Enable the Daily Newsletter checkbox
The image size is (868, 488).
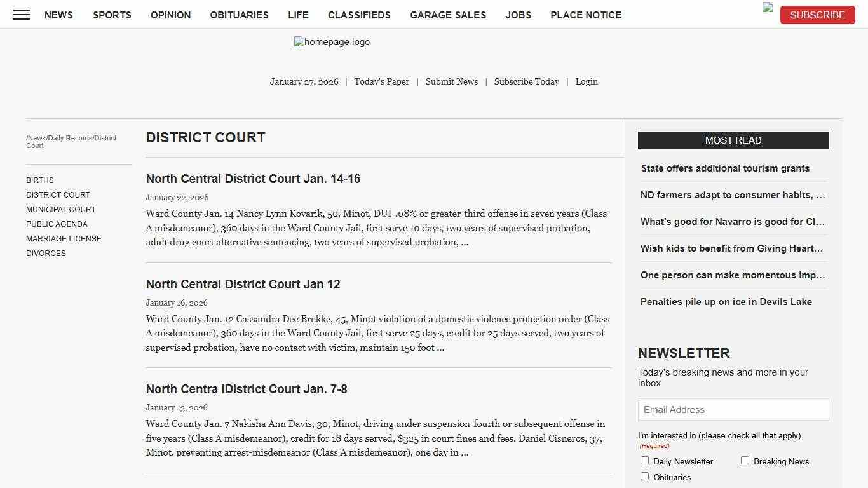point(644,460)
